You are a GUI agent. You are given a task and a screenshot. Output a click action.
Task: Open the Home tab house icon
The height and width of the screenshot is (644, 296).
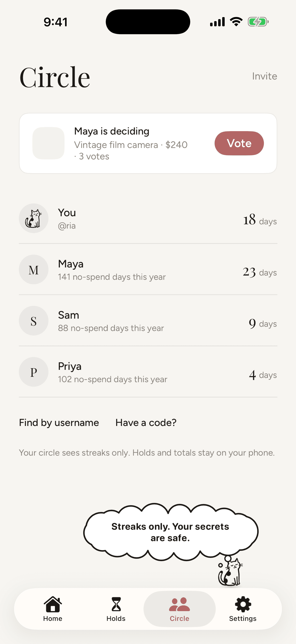tap(53, 604)
